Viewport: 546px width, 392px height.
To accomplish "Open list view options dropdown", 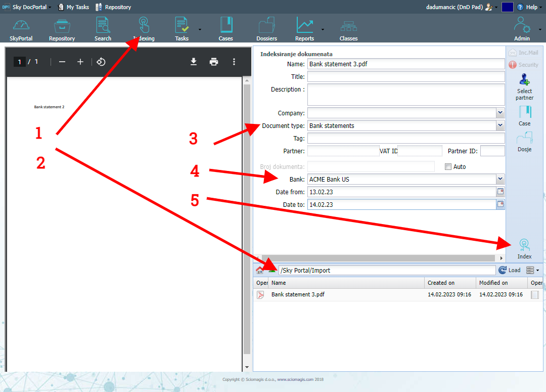I will pos(532,271).
